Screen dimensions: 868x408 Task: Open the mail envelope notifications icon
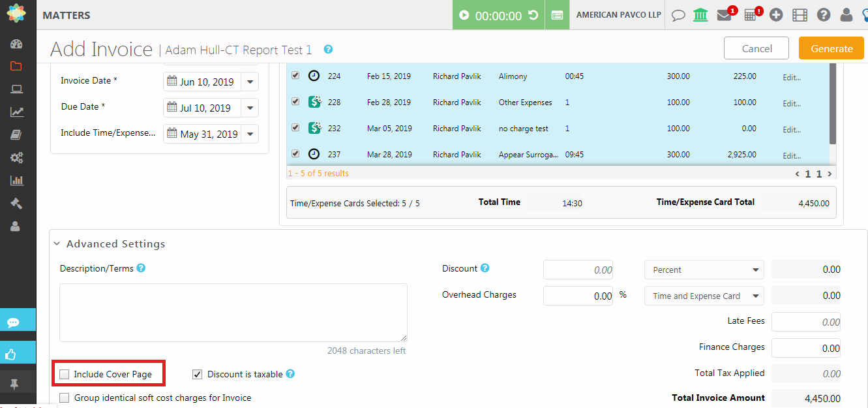pyautogui.click(x=724, y=16)
